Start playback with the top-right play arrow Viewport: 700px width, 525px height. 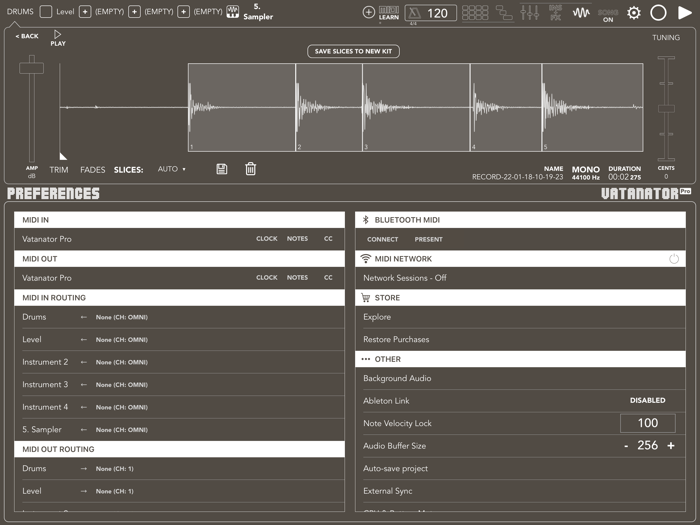(x=685, y=13)
